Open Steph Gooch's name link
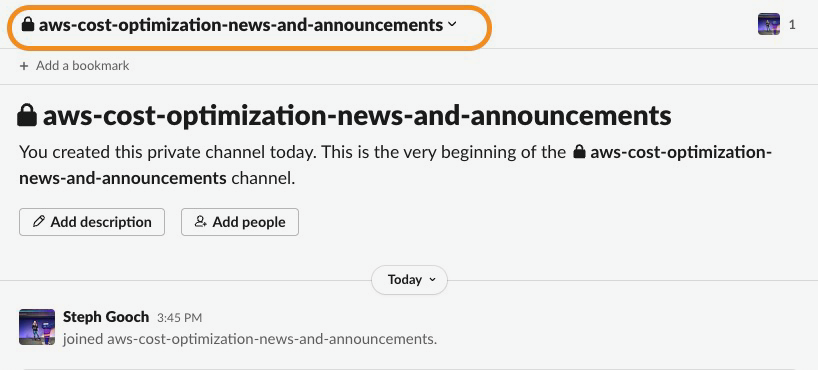Viewport: 818px width, 370px height. coord(106,317)
